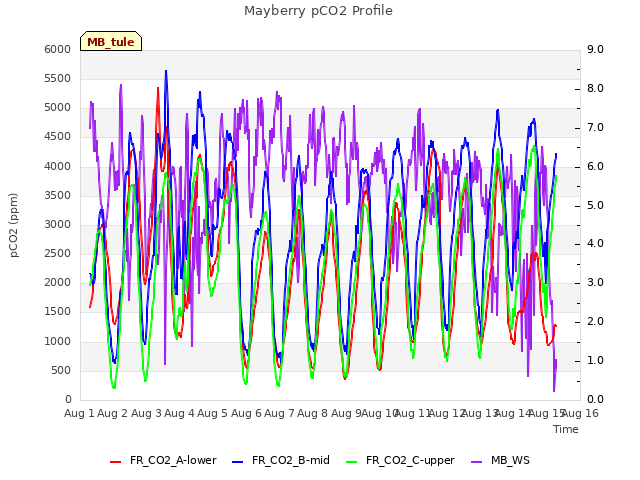Select the FR_CO2_B-mid legend entry
Viewport: 640px width, 480px height.
pyautogui.click(x=281, y=460)
